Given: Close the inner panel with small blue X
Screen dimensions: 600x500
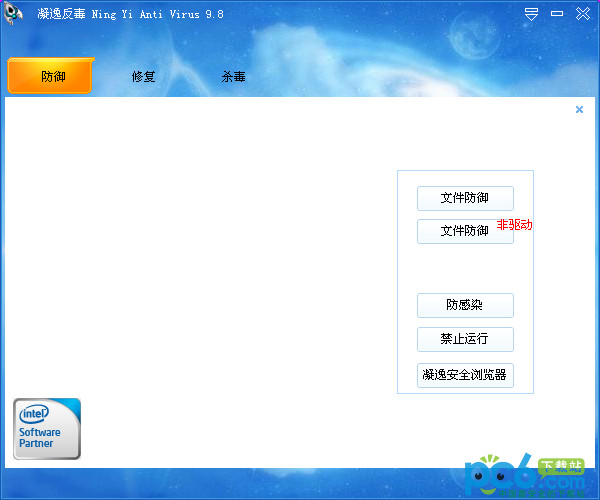Looking at the screenshot, I should [579, 109].
